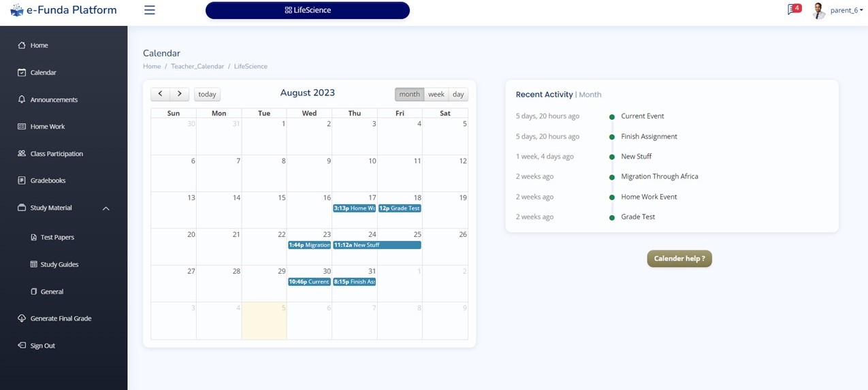Open the parent_6 user dropdown
Image resolution: width=868 pixels, height=390 pixels.
click(847, 10)
